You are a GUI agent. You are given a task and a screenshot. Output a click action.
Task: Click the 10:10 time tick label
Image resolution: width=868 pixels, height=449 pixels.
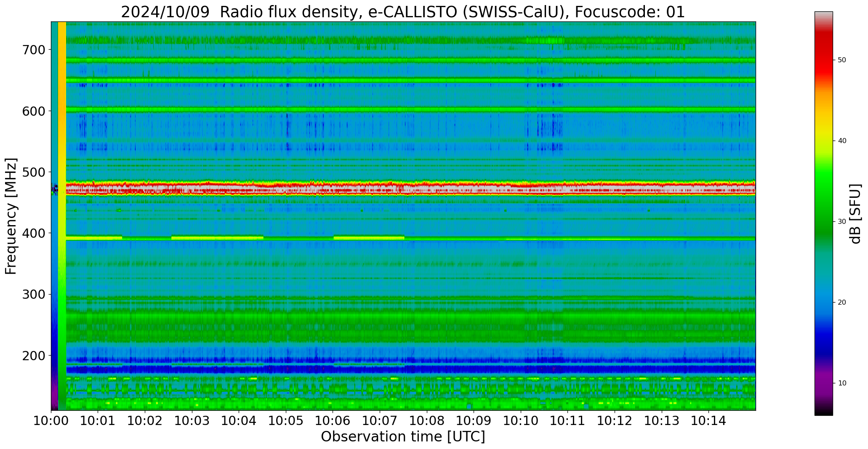point(521,420)
